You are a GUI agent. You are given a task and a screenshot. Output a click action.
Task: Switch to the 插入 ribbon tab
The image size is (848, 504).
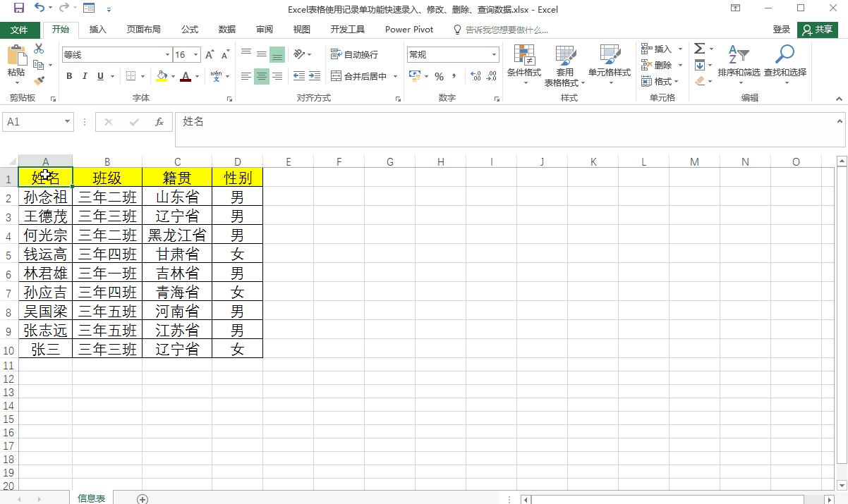[97, 30]
